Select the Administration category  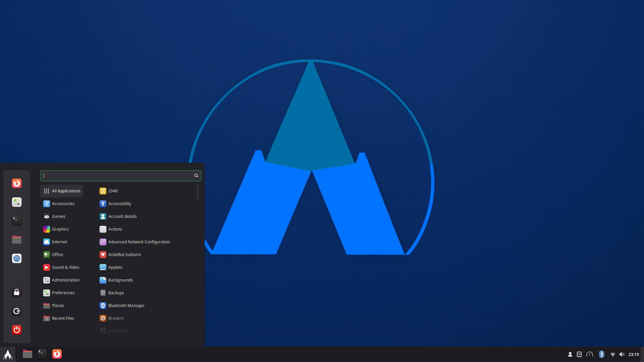click(x=65, y=280)
